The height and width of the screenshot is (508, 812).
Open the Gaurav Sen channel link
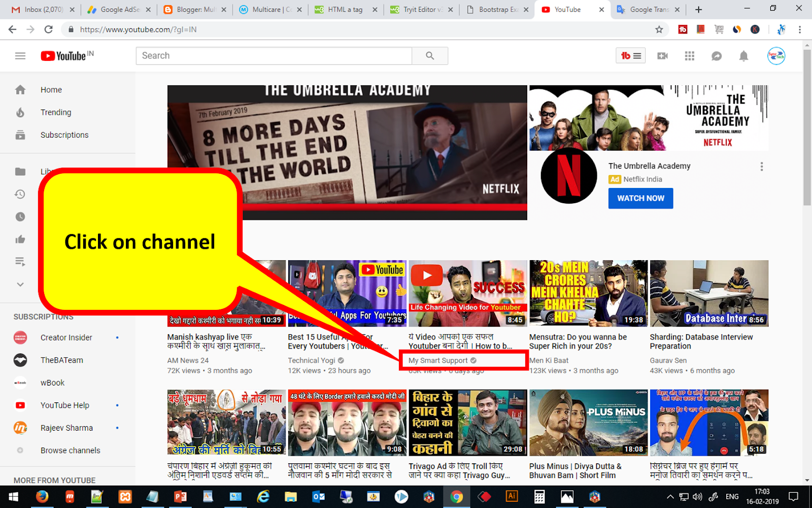(x=668, y=361)
